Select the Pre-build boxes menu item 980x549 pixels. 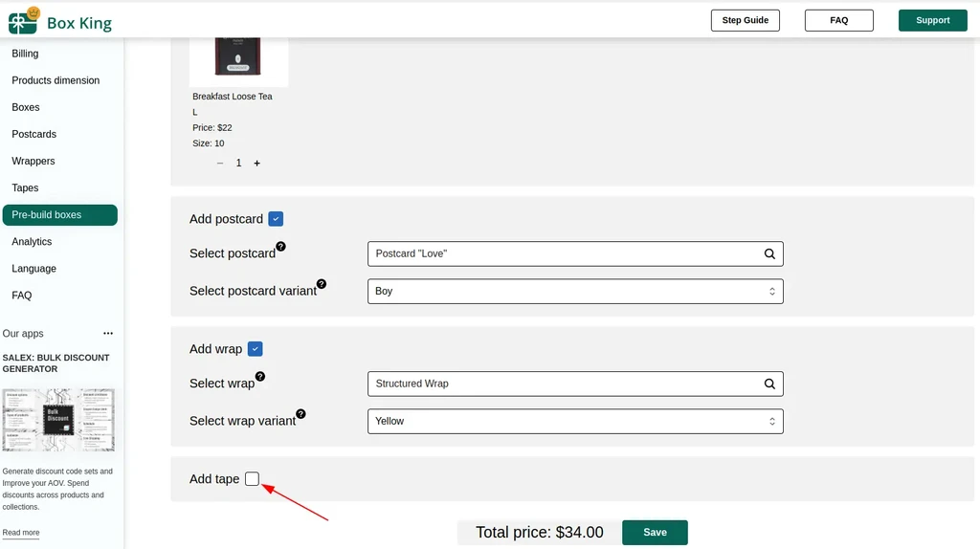(60, 215)
